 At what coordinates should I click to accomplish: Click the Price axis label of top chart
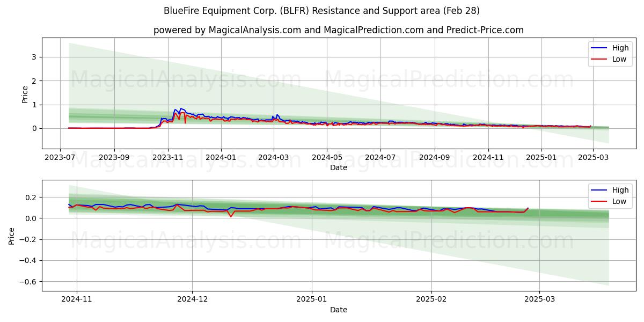(x=25, y=93)
